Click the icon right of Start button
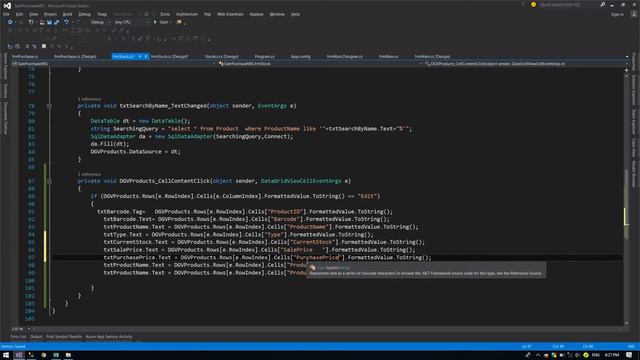The image size is (640, 360). point(179,22)
